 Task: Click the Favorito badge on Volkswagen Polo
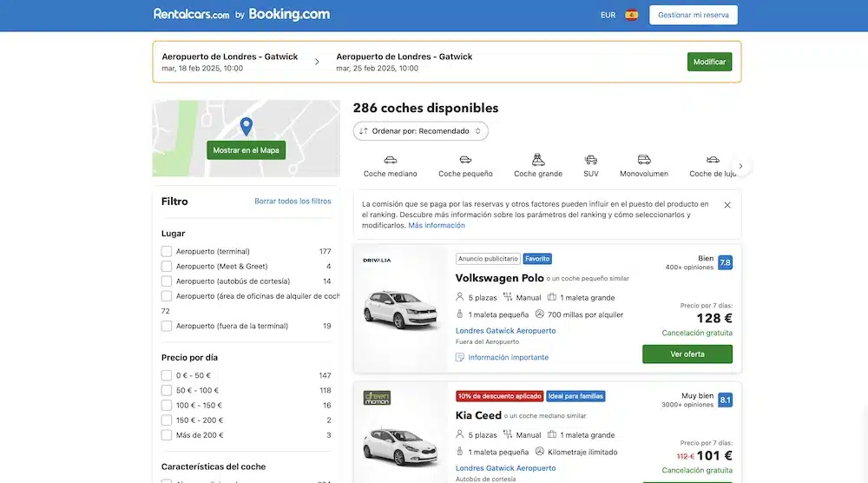pyautogui.click(x=537, y=259)
